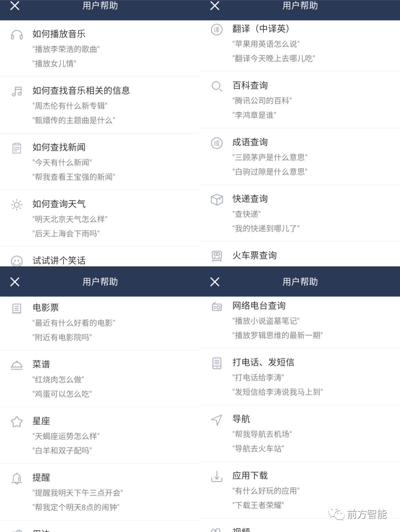Click the magnifier icon beside 百科查询
Screen dimensions: 400x532
[217, 86]
